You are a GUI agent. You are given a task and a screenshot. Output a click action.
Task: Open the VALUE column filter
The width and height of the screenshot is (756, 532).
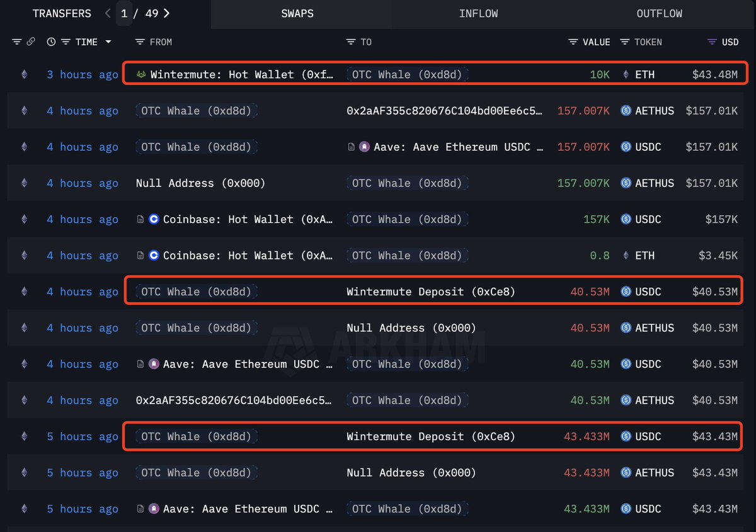573,42
